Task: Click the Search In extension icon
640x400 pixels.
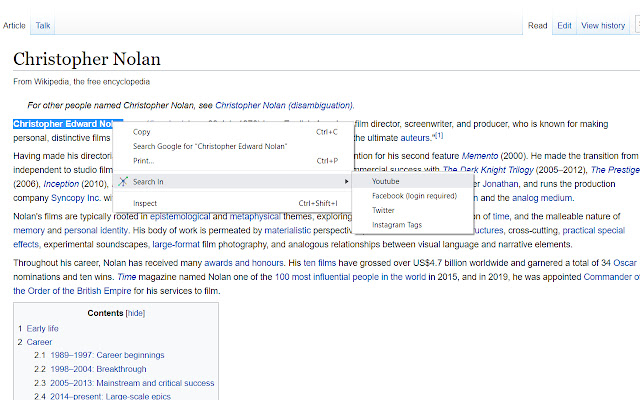Action: click(122, 182)
